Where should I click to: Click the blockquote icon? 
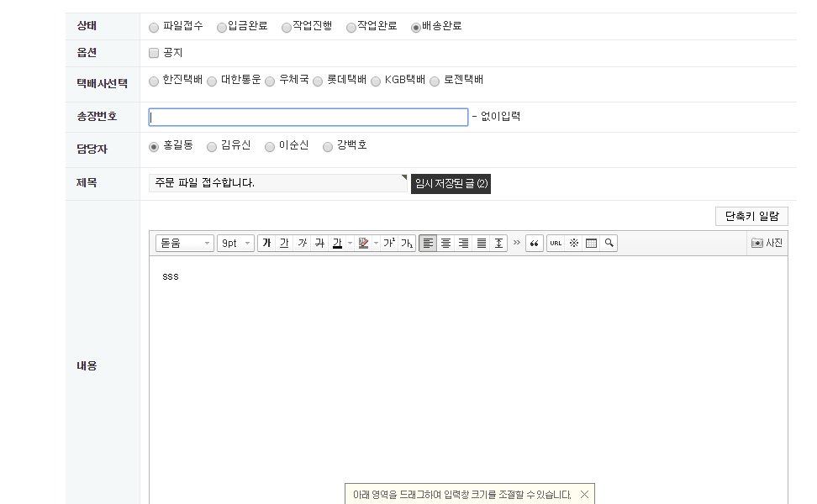(x=534, y=244)
